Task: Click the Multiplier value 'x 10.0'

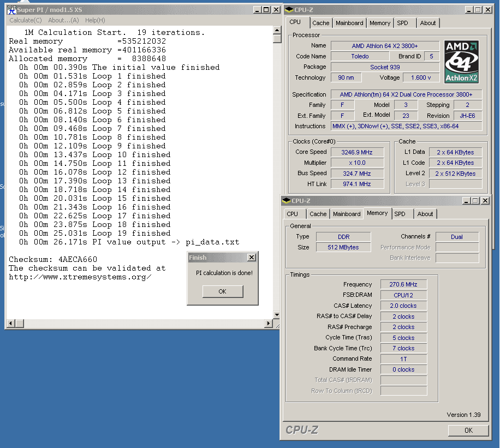Action: (x=357, y=163)
